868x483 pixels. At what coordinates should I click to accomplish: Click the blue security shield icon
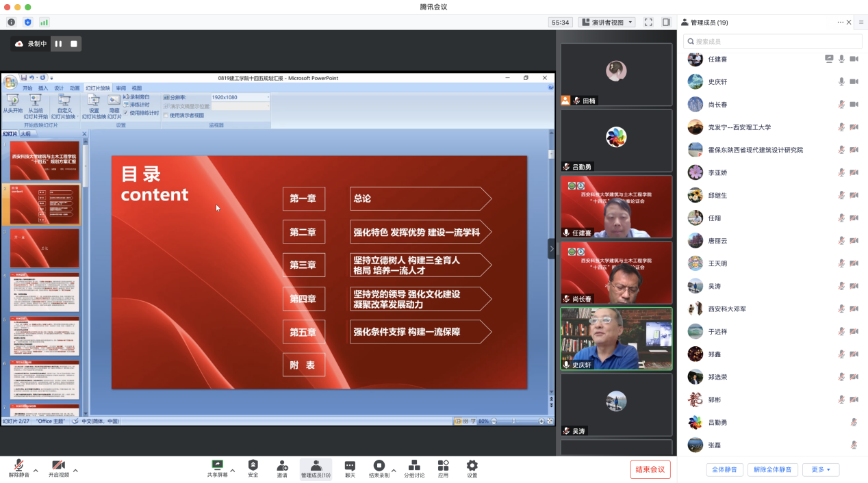27,23
